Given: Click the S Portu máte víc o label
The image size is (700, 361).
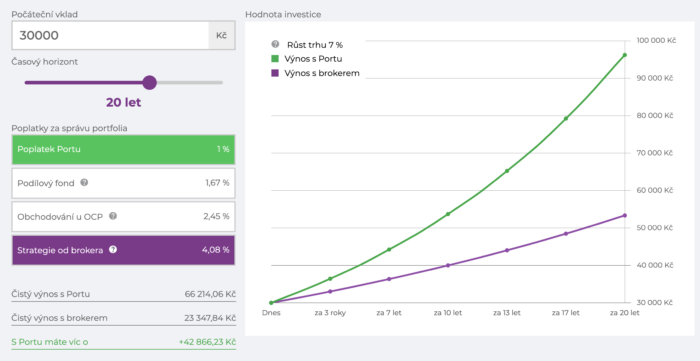Looking at the screenshot, I should point(50,342).
